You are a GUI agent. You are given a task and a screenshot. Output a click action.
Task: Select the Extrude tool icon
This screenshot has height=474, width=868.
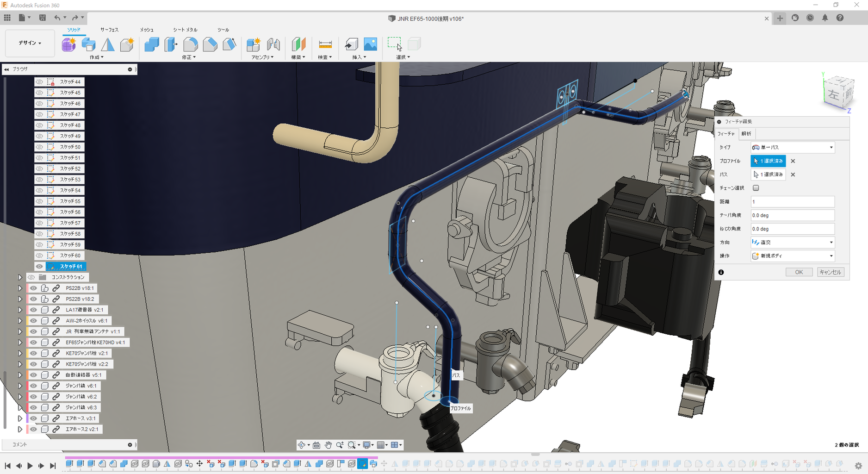(88, 44)
